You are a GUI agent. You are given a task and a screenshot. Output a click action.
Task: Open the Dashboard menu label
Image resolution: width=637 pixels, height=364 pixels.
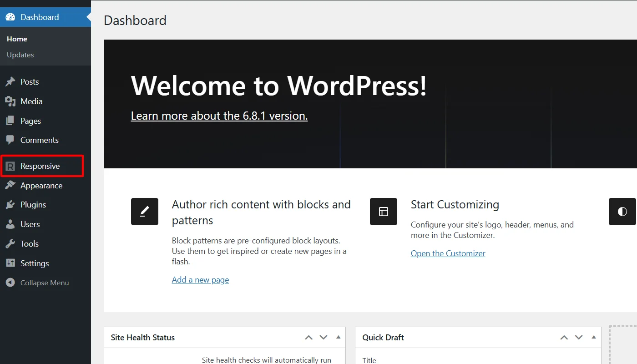tap(40, 17)
